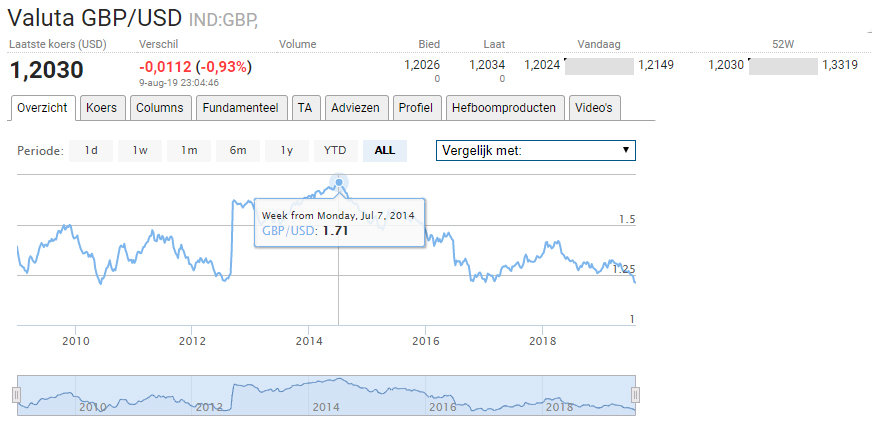Choose the 1m period button
872x424 pixels.
click(x=189, y=151)
